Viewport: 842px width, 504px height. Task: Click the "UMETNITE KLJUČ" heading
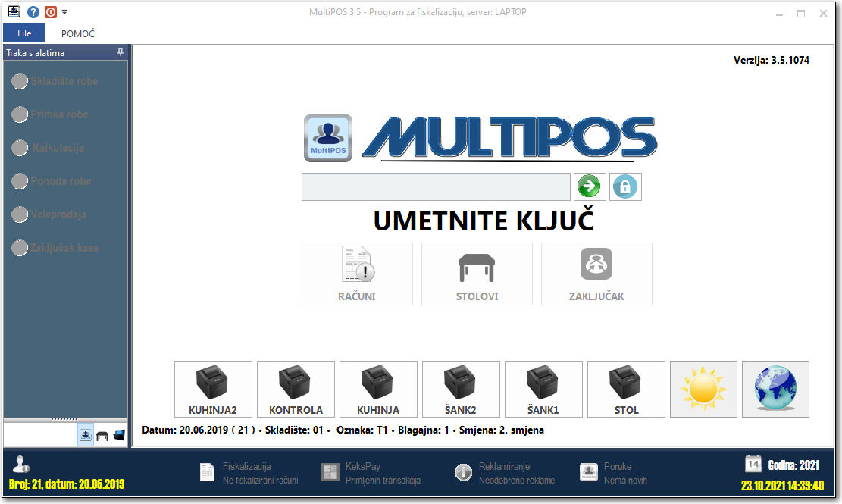pos(484,221)
